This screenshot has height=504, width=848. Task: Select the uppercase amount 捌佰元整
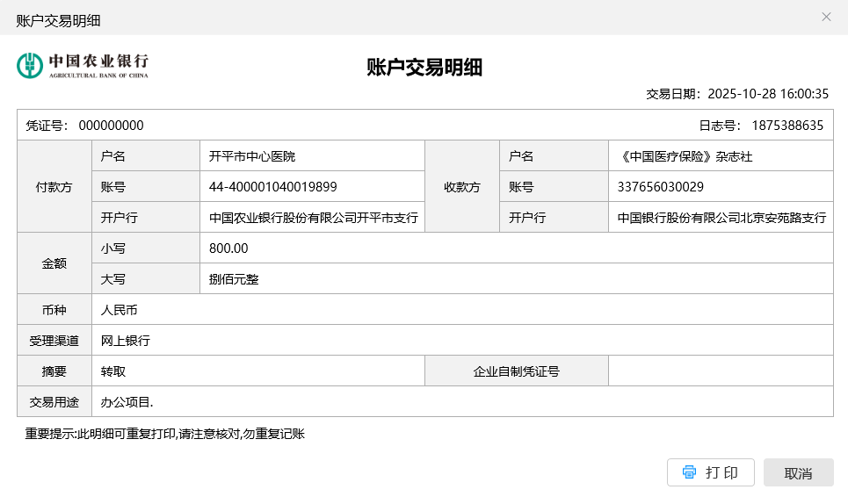click(234, 279)
